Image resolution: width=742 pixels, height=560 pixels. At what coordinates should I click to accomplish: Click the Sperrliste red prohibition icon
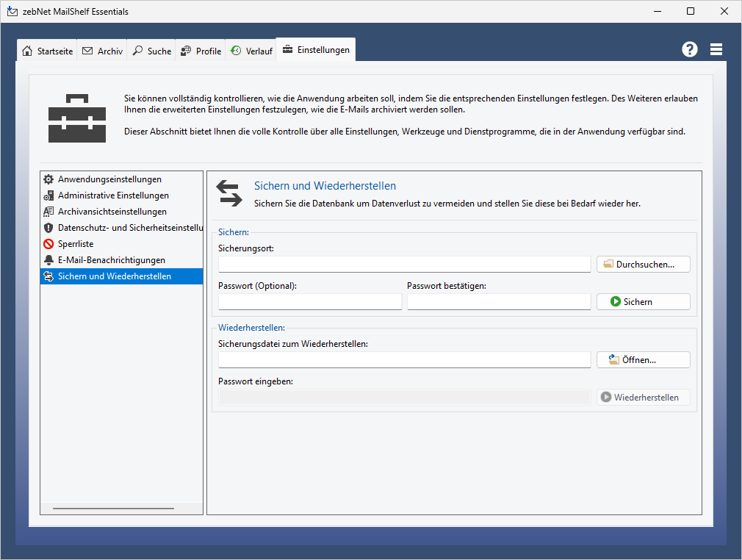click(x=48, y=244)
